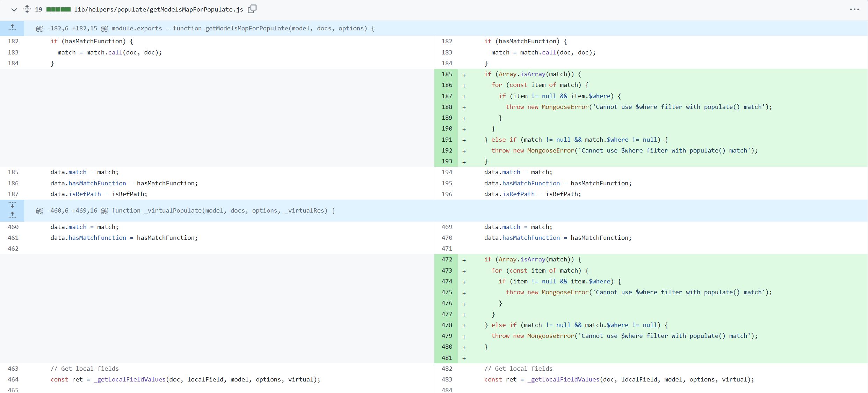Select left-side line number 464
868x393 pixels.
point(13,379)
